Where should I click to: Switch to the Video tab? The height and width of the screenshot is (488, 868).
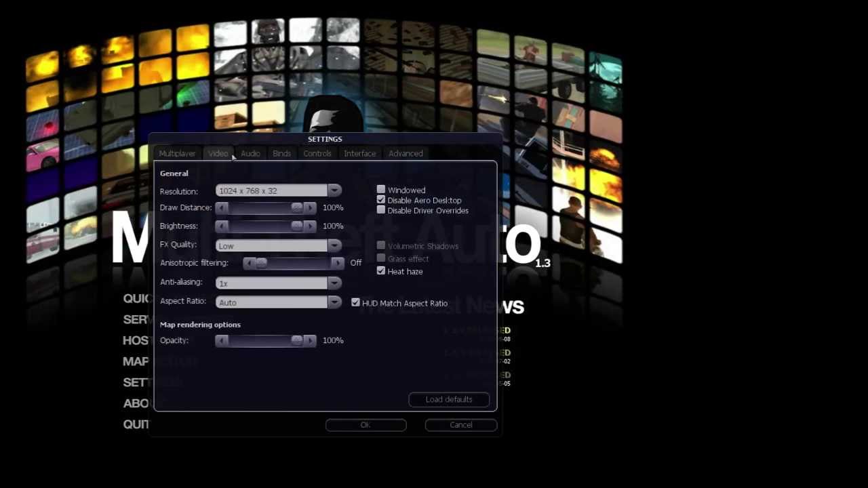(218, 154)
